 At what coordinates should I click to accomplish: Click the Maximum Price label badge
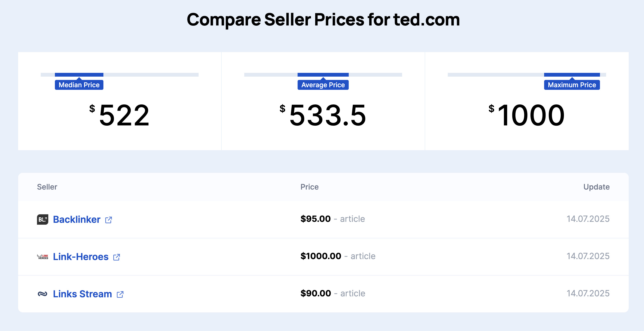[x=572, y=85]
